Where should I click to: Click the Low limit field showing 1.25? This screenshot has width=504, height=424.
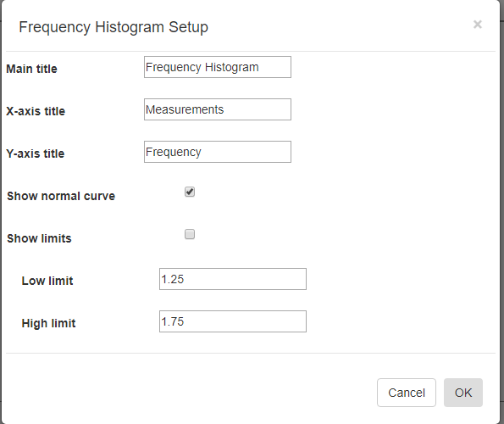click(x=233, y=279)
